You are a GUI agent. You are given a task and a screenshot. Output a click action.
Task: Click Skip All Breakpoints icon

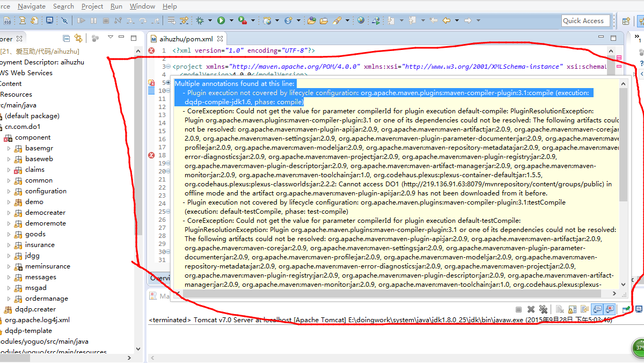(x=64, y=20)
